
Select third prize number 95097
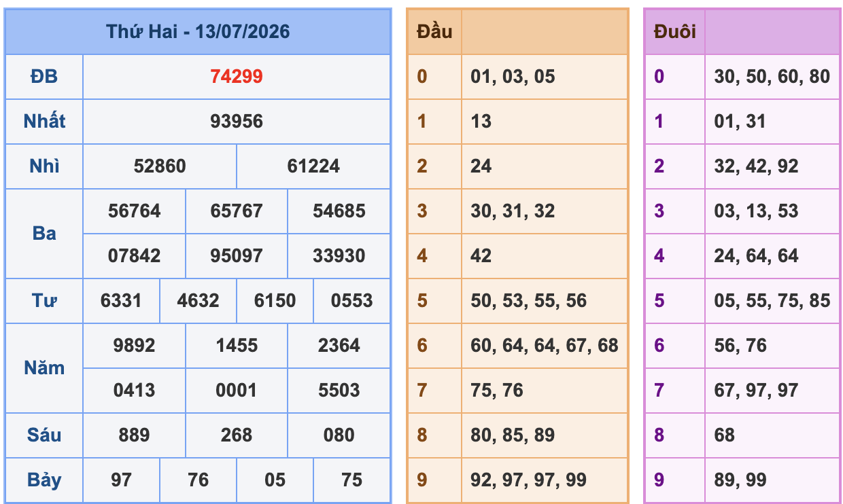click(237, 256)
